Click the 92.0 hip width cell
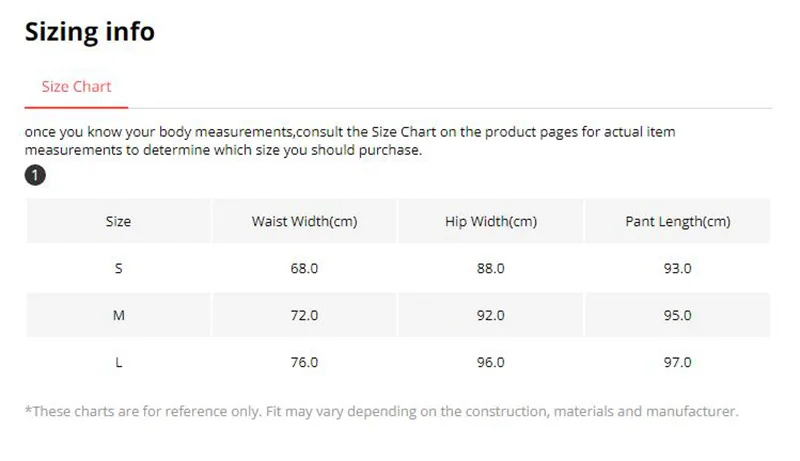800x461 pixels. [491, 316]
